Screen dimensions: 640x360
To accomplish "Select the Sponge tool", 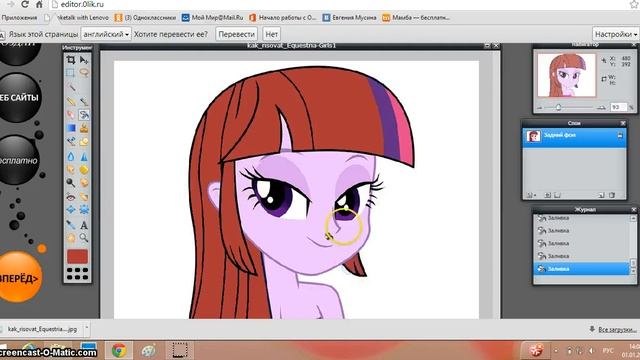I will [84, 169].
